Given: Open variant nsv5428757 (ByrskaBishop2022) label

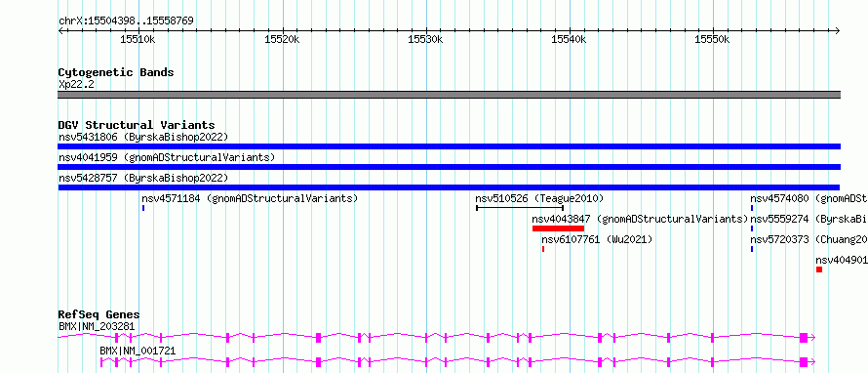Looking at the screenshot, I should pyautogui.click(x=143, y=178).
